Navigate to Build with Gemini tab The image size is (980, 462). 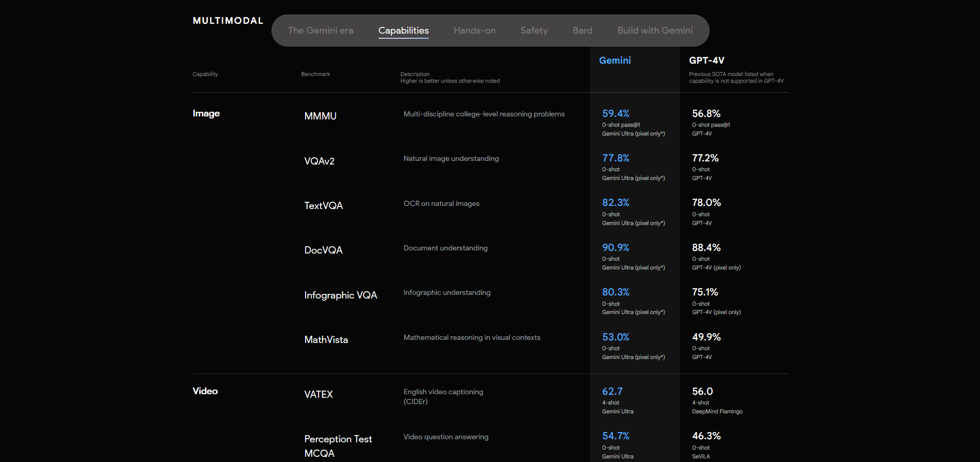pos(655,31)
